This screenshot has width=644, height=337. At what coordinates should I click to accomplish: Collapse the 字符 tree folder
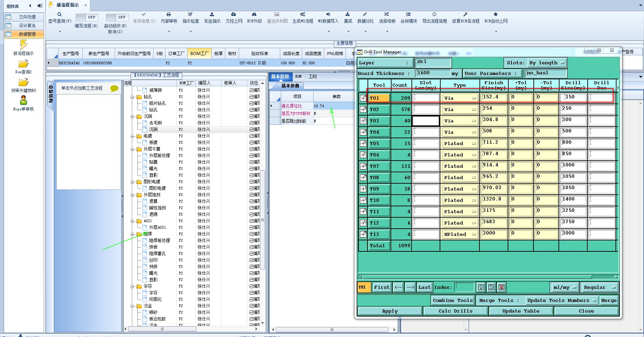click(132, 286)
